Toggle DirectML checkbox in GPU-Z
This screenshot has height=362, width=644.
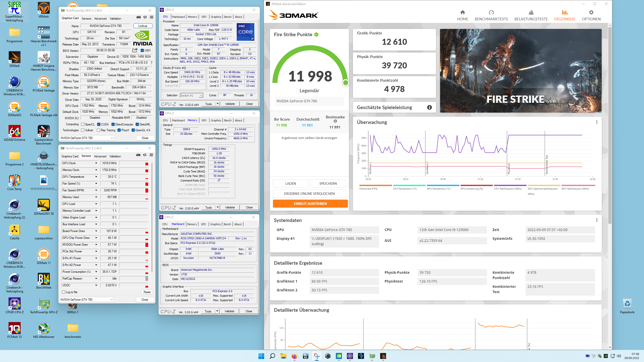tap(137, 124)
